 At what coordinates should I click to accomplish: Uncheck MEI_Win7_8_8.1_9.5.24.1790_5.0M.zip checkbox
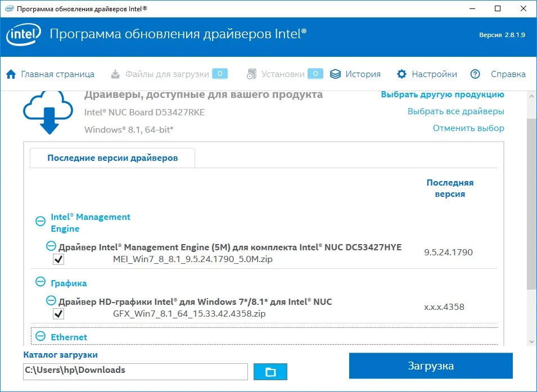point(58,259)
